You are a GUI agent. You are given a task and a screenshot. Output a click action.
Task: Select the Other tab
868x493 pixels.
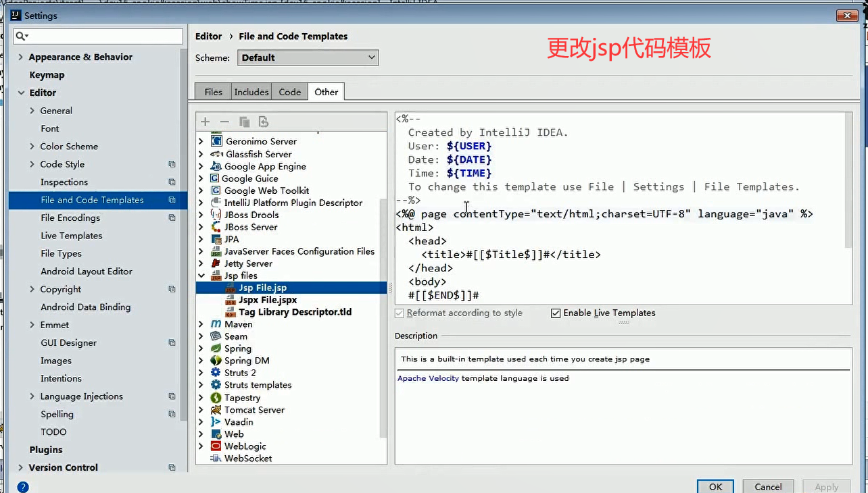click(x=327, y=92)
